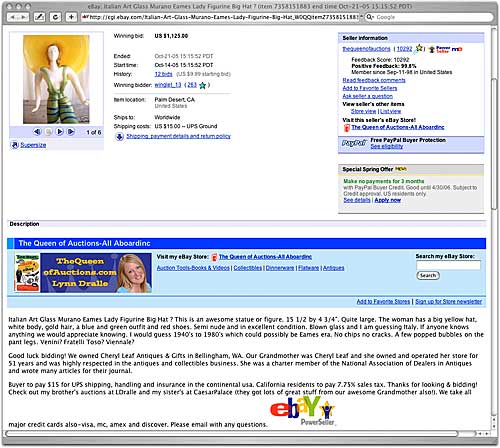Screen dimensions: 500x448
Task: Click the browser back arrow
Action: 13,17
